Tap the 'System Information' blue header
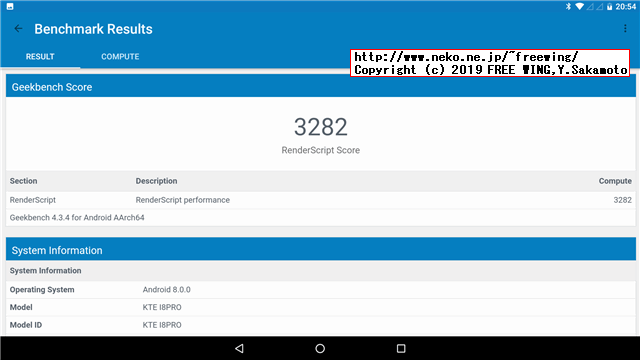Screen dimensions: 640x360 pyautogui.click(x=321, y=250)
